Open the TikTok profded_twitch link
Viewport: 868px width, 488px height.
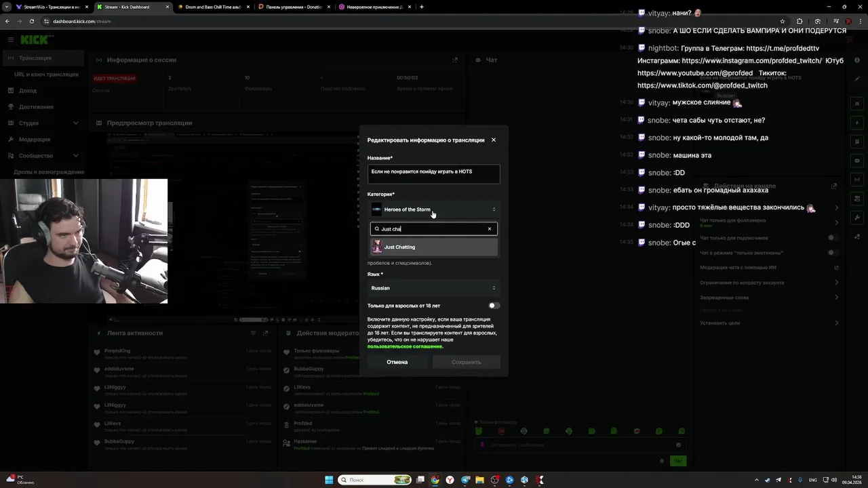coord(703,85)
